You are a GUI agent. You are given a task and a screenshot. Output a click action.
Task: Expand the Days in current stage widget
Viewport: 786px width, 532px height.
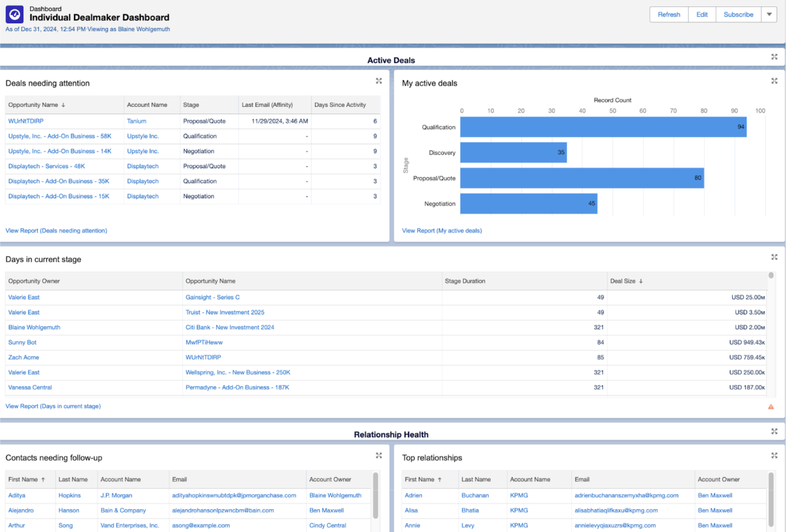pos(775,257)
